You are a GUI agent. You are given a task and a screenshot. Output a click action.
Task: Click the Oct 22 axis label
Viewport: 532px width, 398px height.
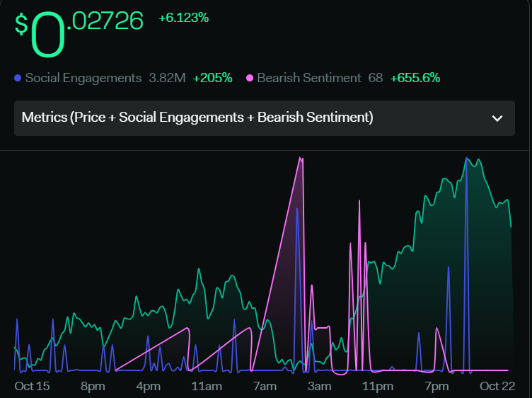497,386
